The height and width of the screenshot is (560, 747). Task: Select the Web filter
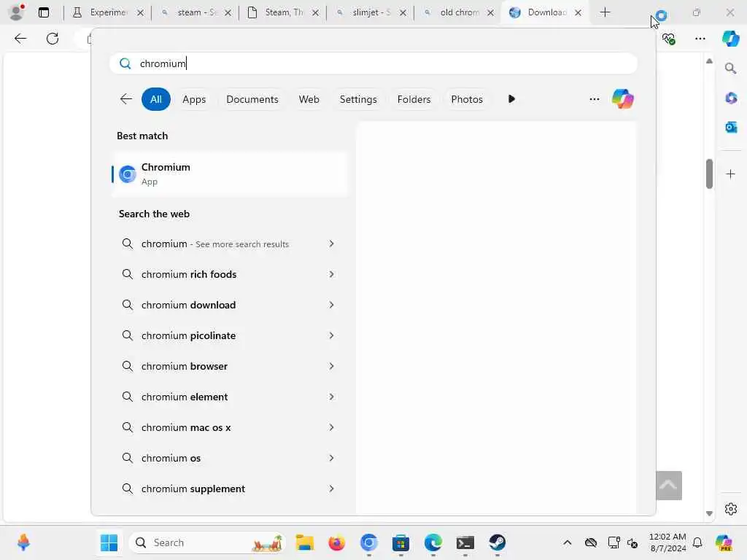pos(309,99)
